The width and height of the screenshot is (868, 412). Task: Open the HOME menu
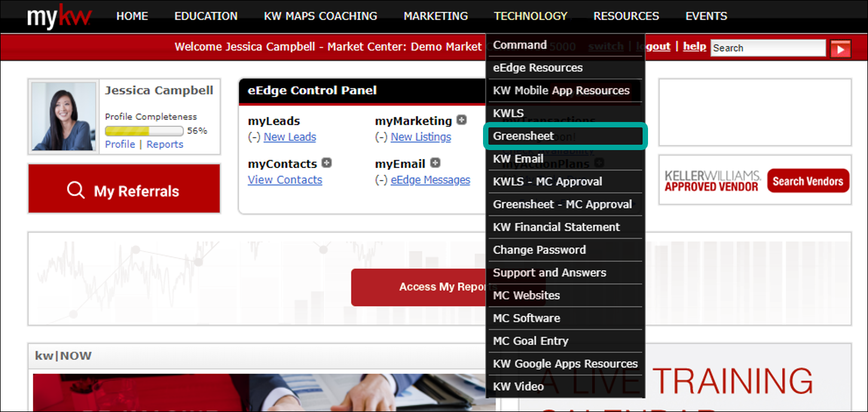point(132,16)
